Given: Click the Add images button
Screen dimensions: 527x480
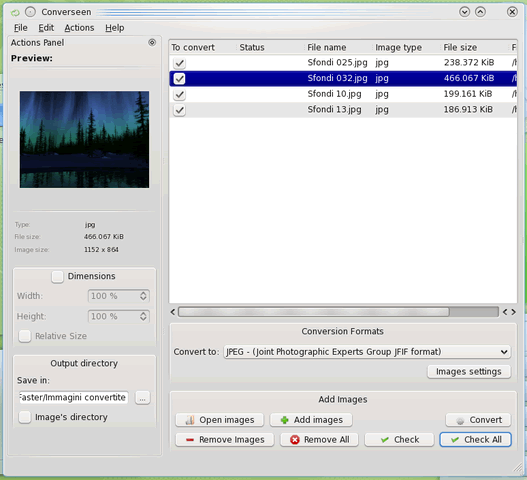Looking at the screenshot, I should pos(311,420).
